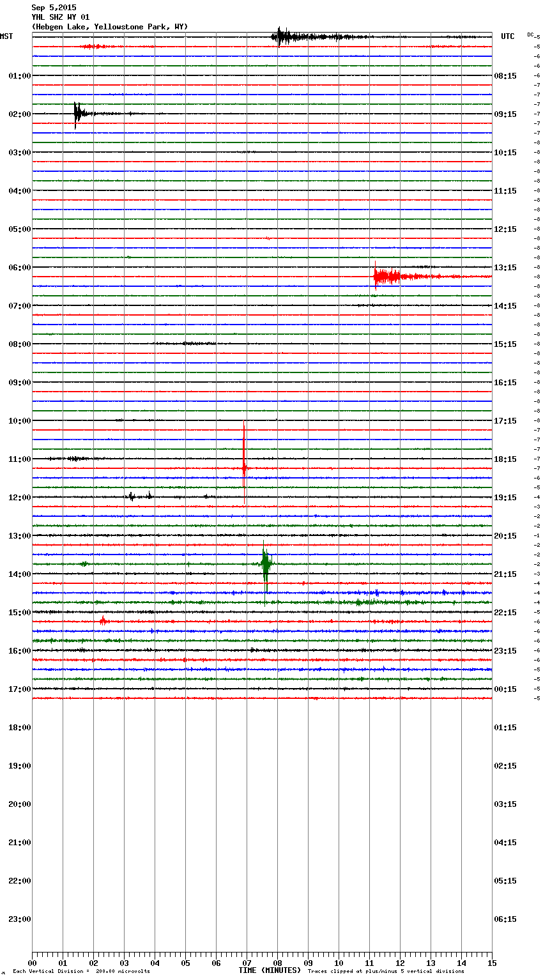Click the UTC axis header

coord(508,36)
